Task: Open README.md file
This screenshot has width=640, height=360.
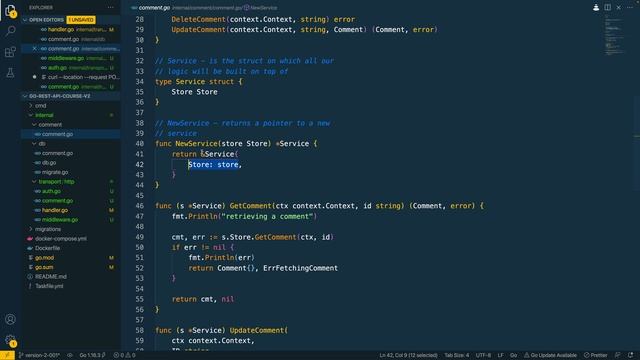Action: pyautogui.click(x=51, y=277)
